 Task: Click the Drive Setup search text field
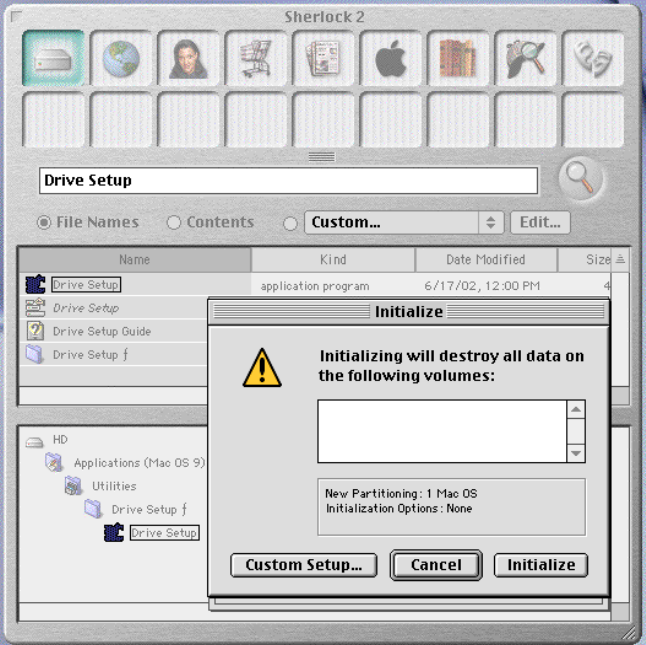[x=288, y=180]
